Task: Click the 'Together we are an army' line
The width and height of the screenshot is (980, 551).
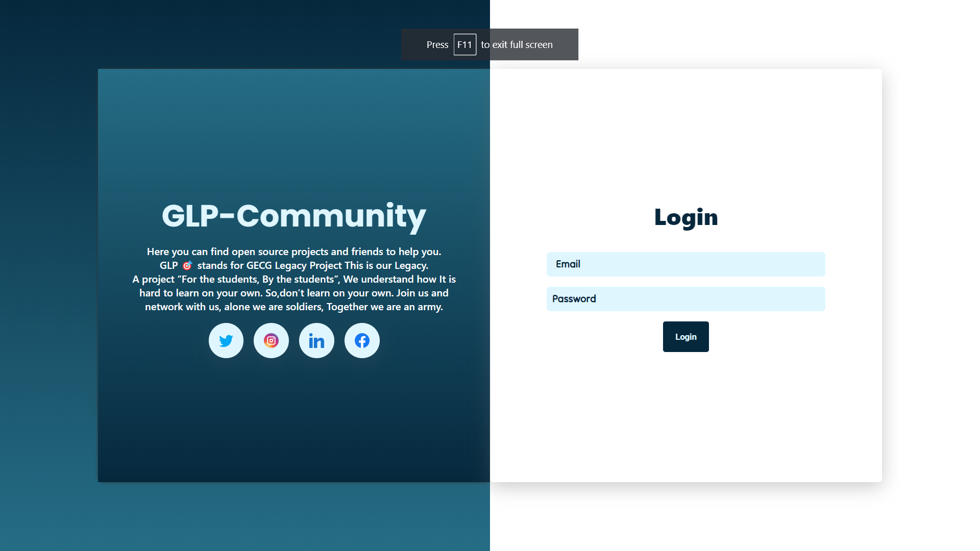Action: pyautogui.click(x=384, y=307)
